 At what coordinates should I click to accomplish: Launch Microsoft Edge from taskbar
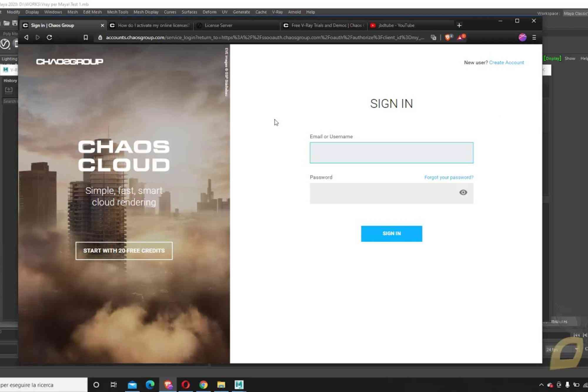(x=150, y=385)
